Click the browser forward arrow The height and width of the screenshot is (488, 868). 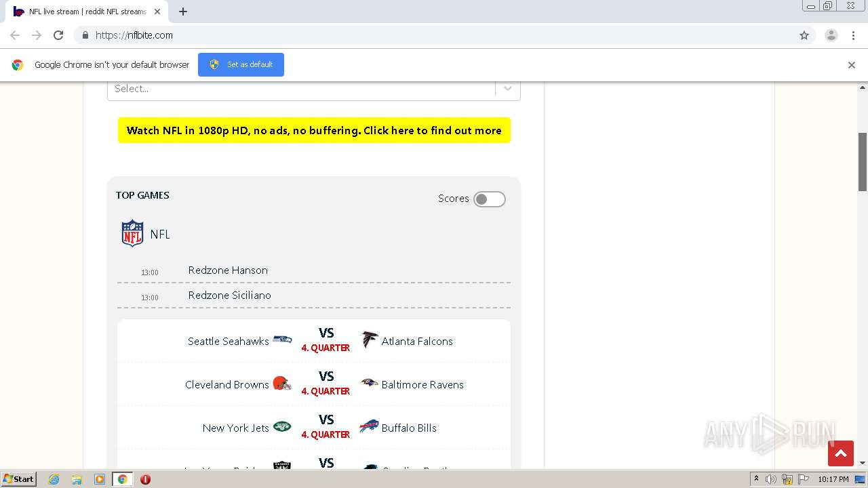point(37,35)
